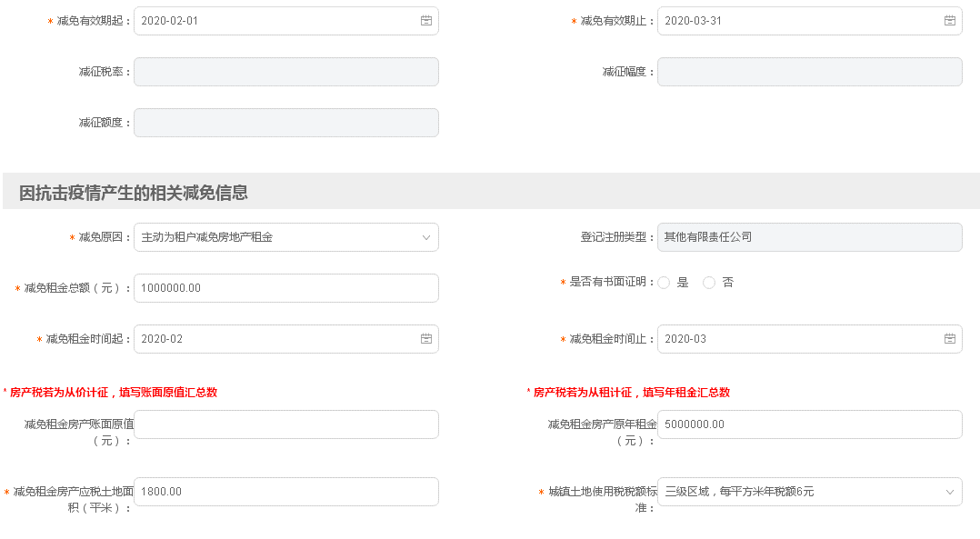Click the 减免租金时间起 month value 2020-02
The height and width of the screenshot is (539, 980).
coord(163,339)
